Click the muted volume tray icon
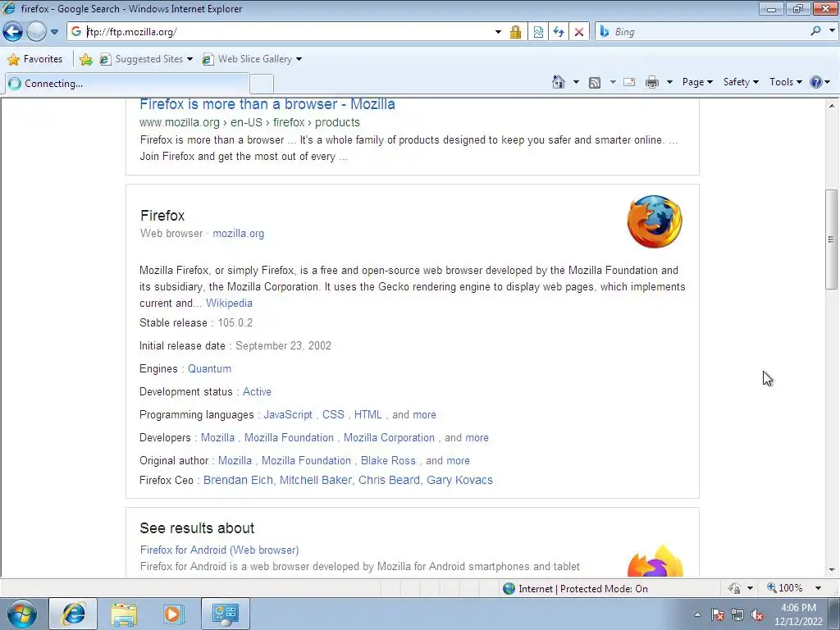Screen dimensions: 840x630 coord(757,615)
